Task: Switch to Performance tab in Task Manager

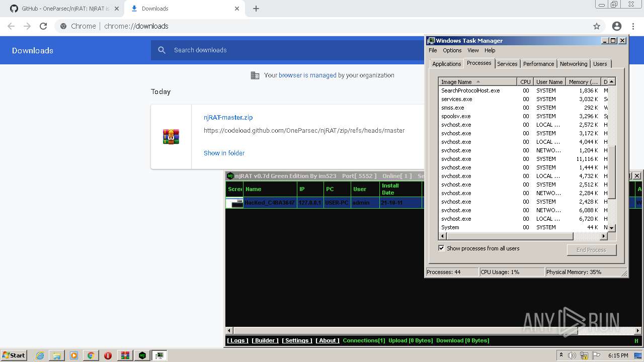Action: coord(538,64)
